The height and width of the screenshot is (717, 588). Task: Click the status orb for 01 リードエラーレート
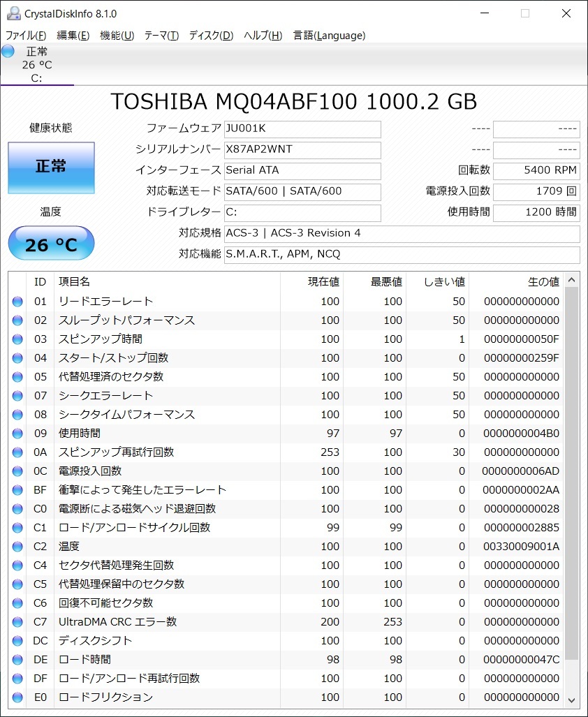[x=17, y=302]
